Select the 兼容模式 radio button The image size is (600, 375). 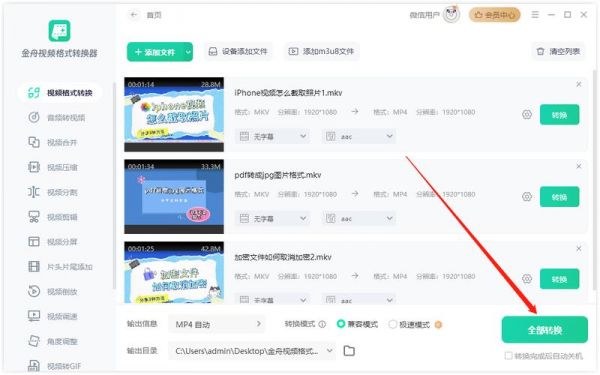341,324
